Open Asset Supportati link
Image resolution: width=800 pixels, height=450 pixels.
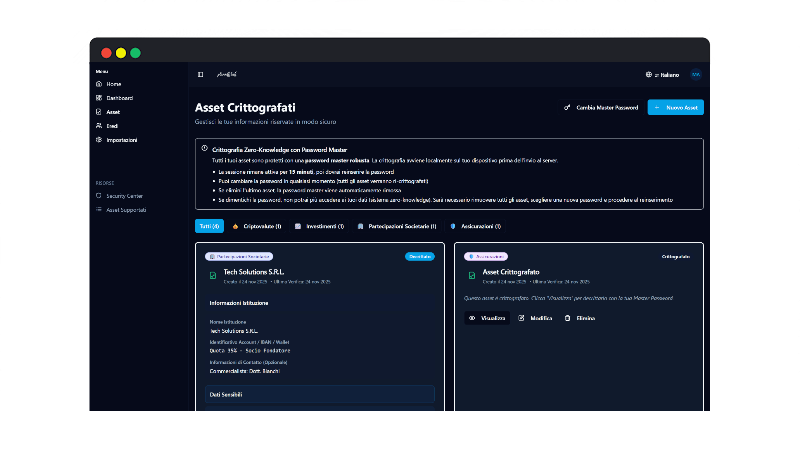click(x=126, y=210)
